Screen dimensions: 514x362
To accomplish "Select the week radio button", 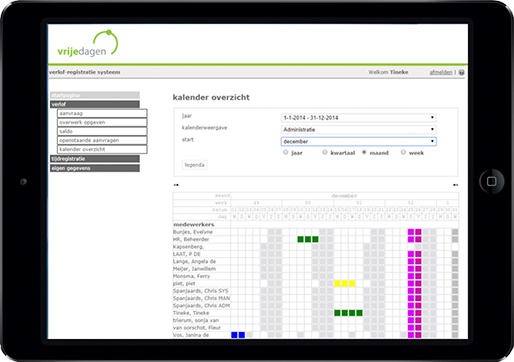I will [x=403, y=152].
